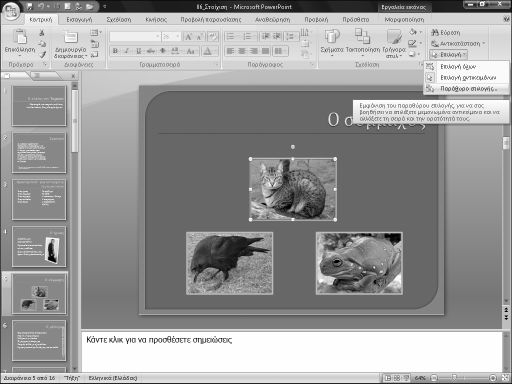512x384 pixels.
Task: Open the Columns options
Action: coord(280,51)
